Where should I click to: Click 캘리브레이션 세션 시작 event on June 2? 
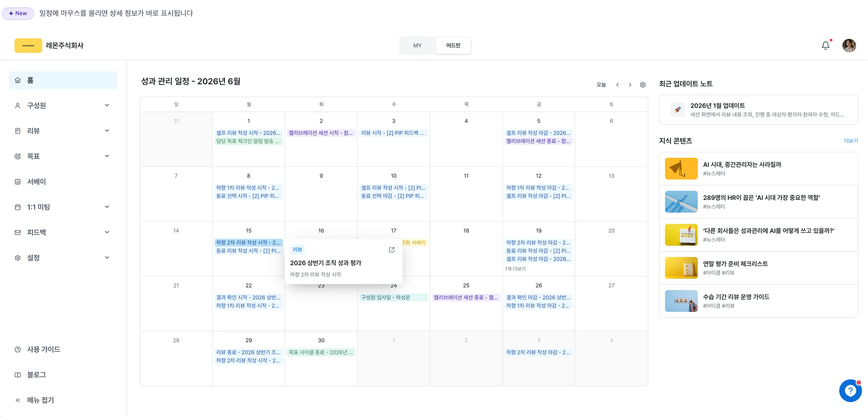point(321,133)
